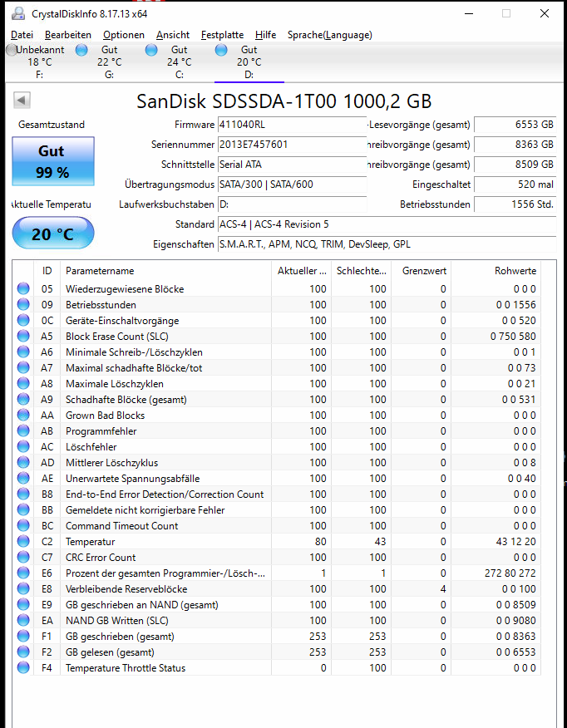
Task: Click the Übertragungsmodus field SATA/300 | SATA/600
Action: pyautogui.click(x=292, y=184)
